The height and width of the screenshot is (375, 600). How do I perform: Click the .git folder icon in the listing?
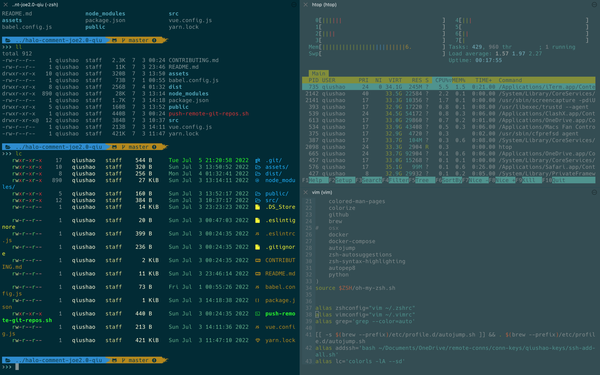258,160
